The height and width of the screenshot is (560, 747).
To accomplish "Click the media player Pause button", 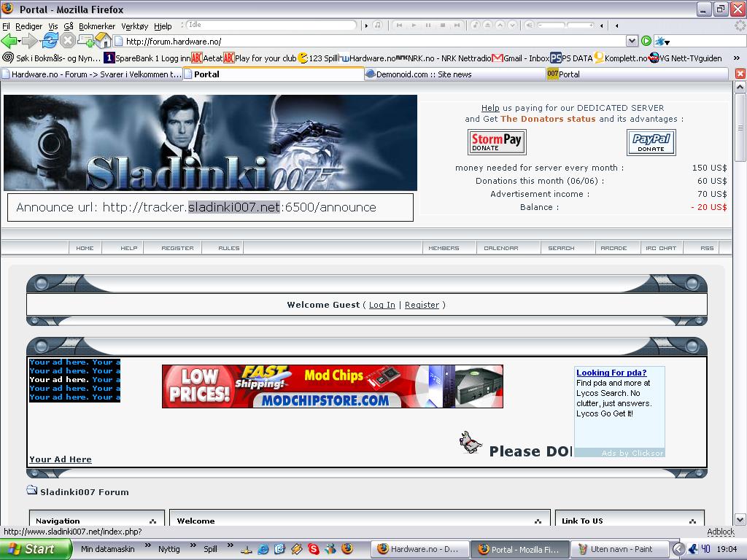I will pos(427,26).
